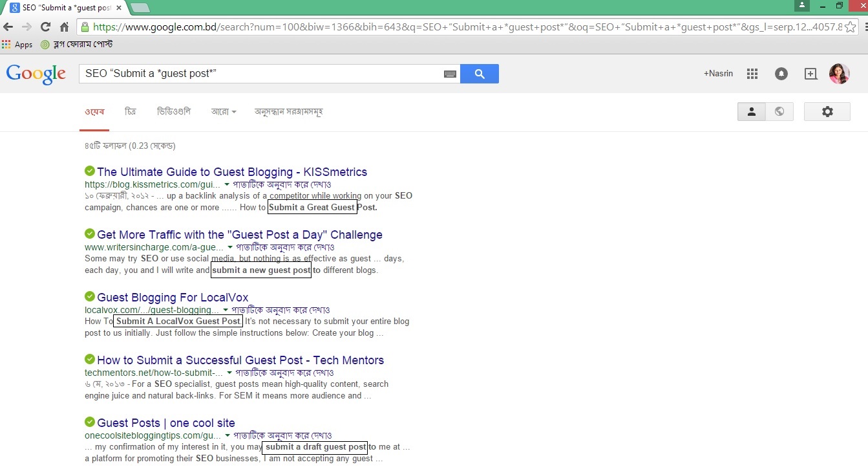Screen dimensions: 868x469
Task: Open অনুসন্ধান সরঞ্জামসমূহ search tools
Action: (x=289, y=112)
